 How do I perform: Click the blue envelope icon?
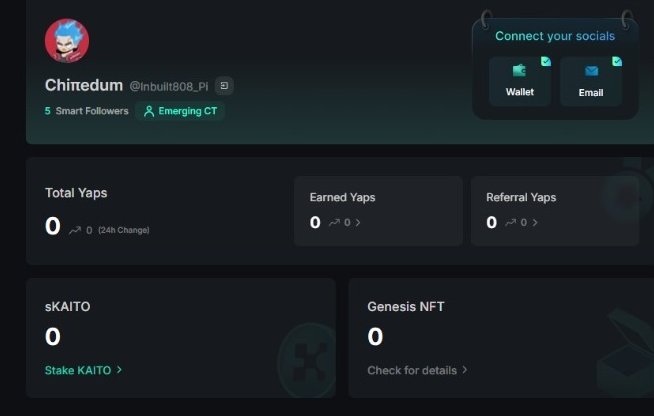point(591,71)
